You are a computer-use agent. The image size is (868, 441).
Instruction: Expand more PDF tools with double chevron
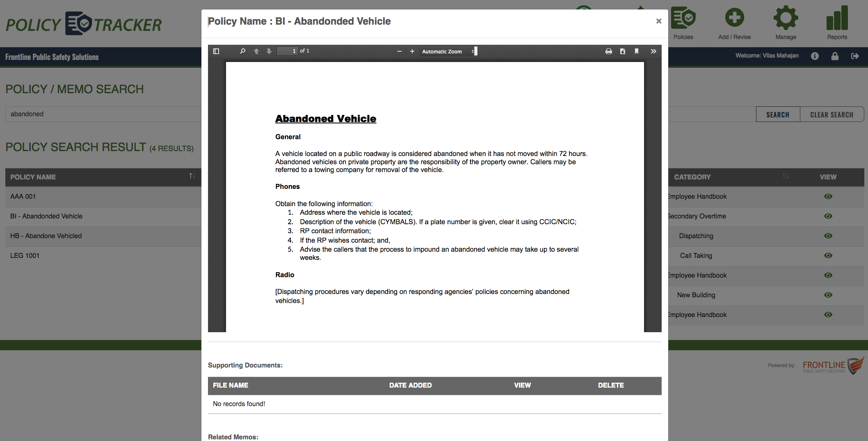point(653,51)
